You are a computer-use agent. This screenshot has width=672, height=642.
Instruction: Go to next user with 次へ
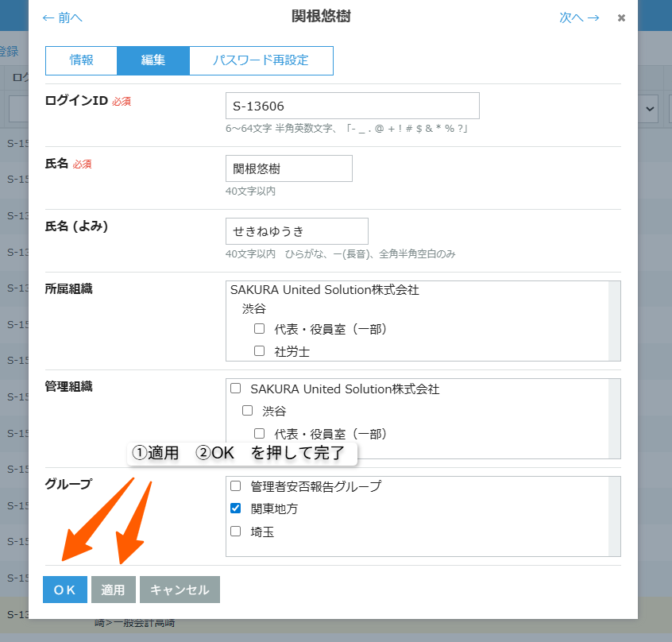pyautogui.click(x=579, y=17)
